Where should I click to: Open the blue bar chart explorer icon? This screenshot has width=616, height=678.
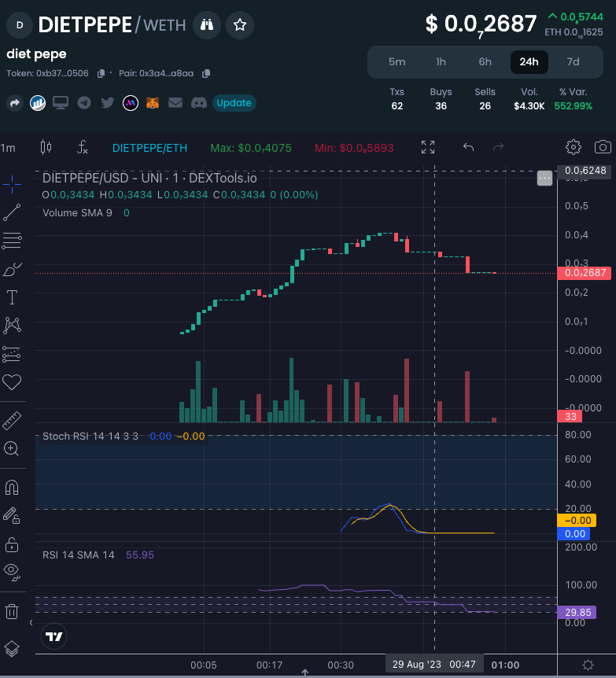click(x=38, y=103)
